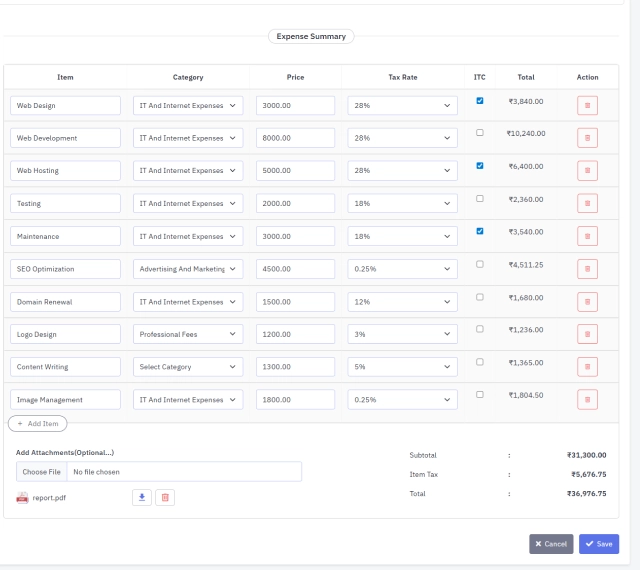Delete the Web Design expense row
The height and width of the screenshot is (570, 640).
[587, 105]
